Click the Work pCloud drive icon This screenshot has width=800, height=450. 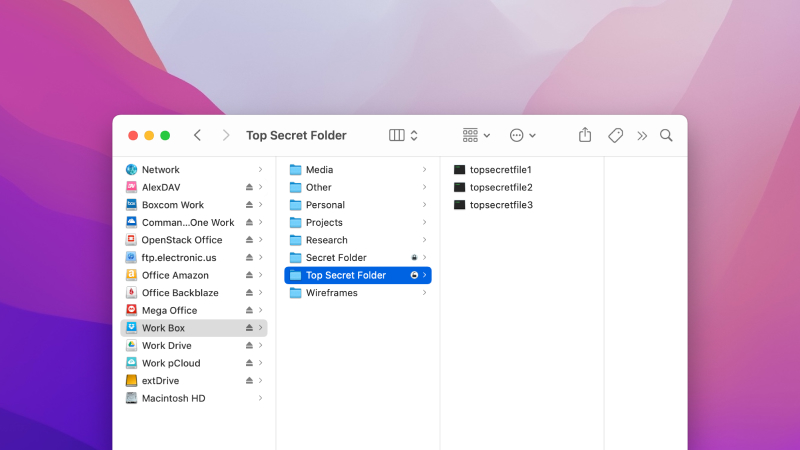131,363
